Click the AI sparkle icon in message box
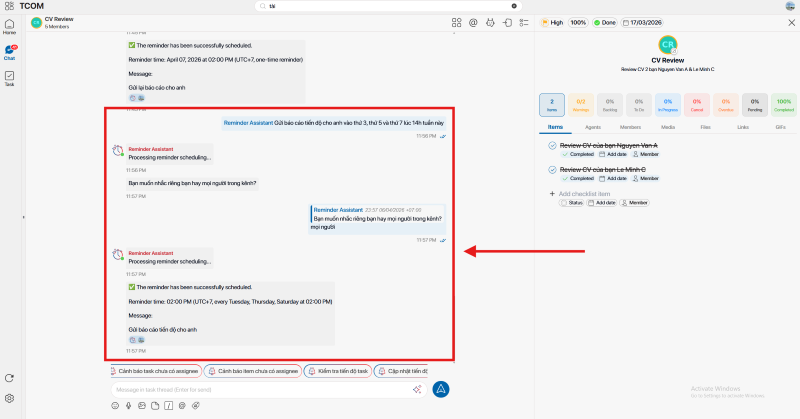800x419 pixels. pos(417,389)
